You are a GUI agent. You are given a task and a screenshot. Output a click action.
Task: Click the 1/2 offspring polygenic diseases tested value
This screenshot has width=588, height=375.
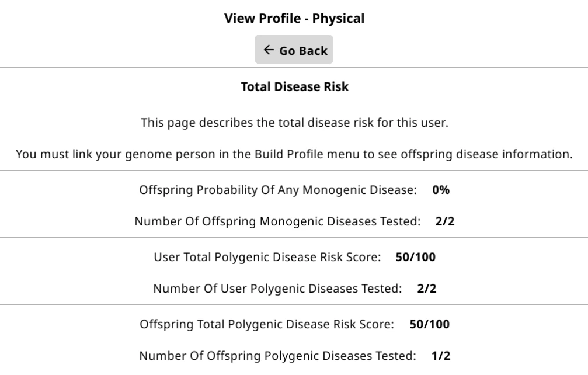pos(441,356)
